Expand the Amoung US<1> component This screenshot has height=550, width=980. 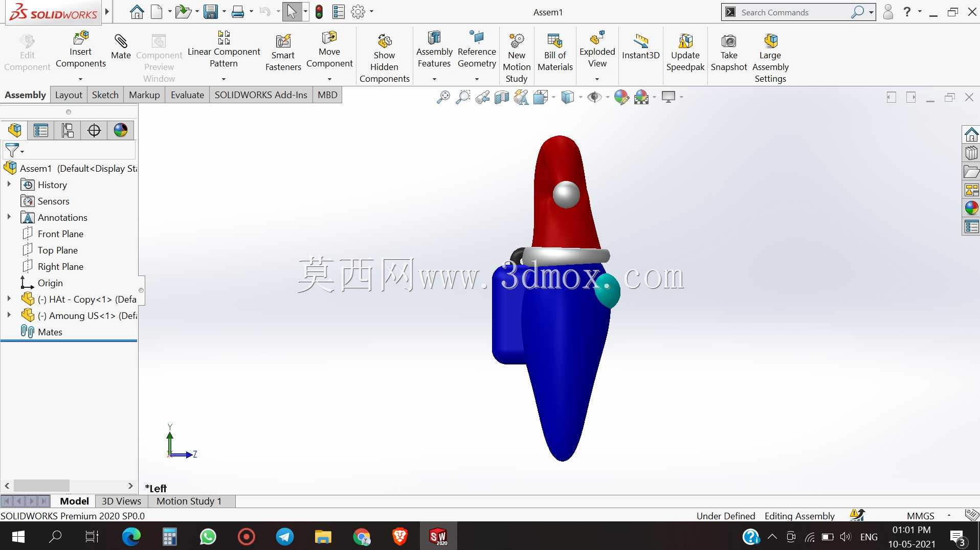pyautogui.click(x=9, y=315)
